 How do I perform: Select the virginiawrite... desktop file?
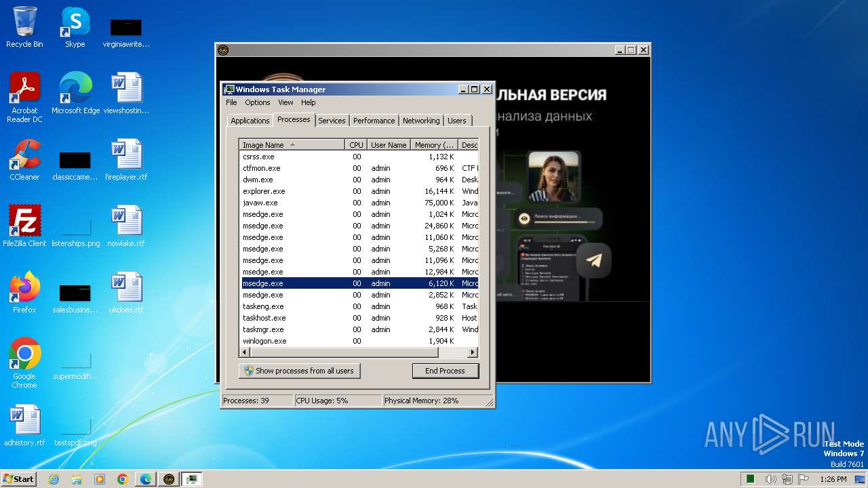126,33
